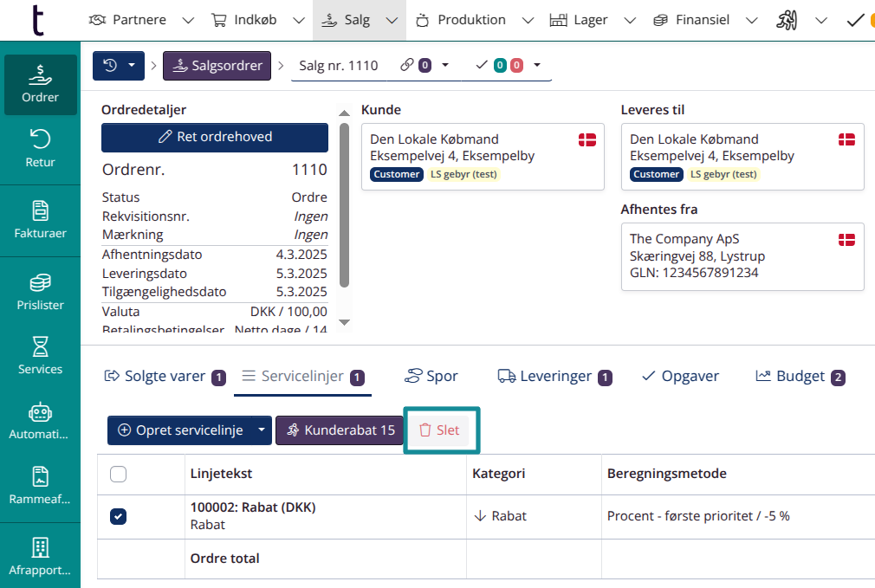Viewport: 875px width, 588px height.
Task: Open Prislister sidebar section
Action: [40, 293]
